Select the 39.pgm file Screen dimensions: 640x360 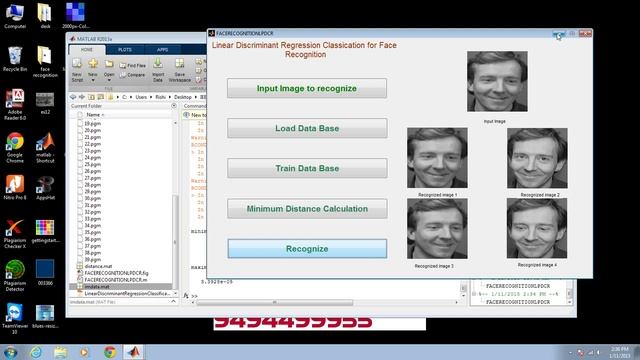tap(93, 260)
